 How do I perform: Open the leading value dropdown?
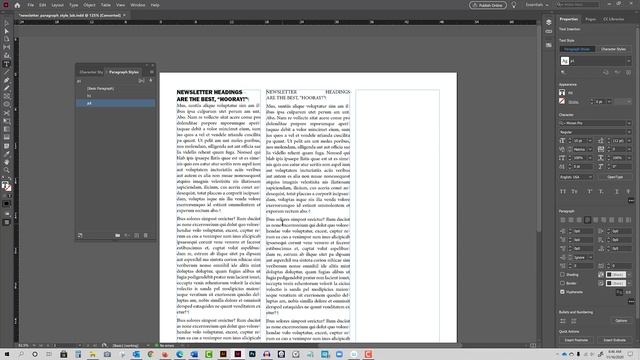pos(629,141)
